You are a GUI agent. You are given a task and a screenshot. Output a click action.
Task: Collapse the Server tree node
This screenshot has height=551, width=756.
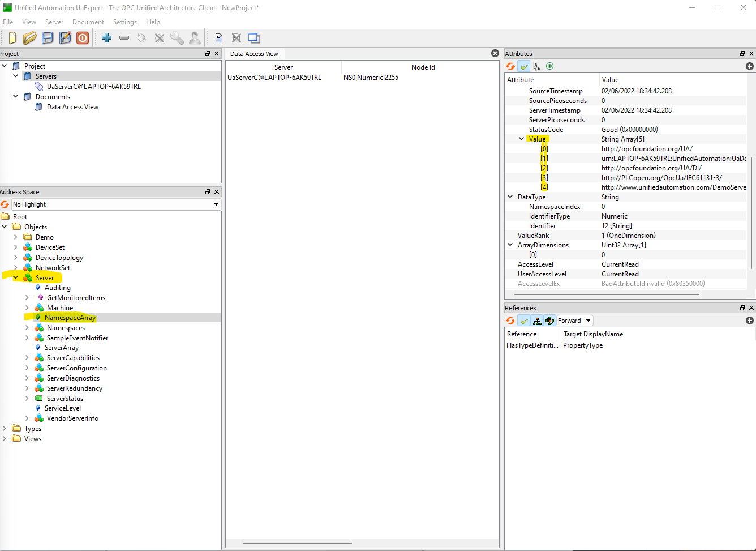pyautogui.click(x=15, y=277)
